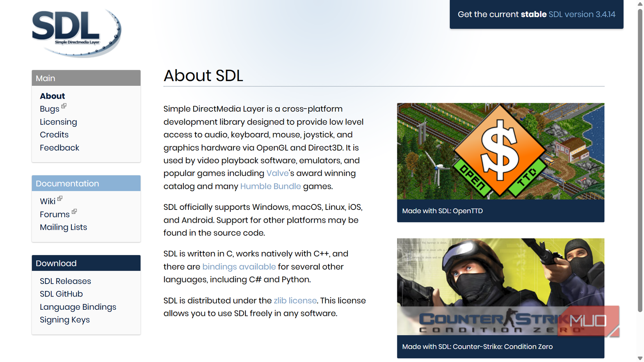Image resolution: width=644 pixels, height=362 pixels.
Task: Follow the Humble Bundle link
Action: tap(270, 186)
